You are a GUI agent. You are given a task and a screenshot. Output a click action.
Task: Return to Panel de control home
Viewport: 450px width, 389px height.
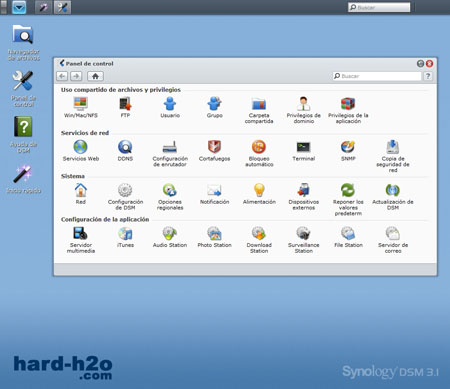pyautogui.click(x=95, y=76)
